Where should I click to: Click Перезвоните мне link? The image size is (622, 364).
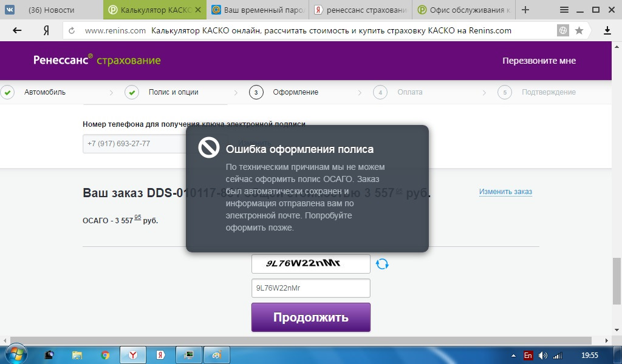coord(539,61)
